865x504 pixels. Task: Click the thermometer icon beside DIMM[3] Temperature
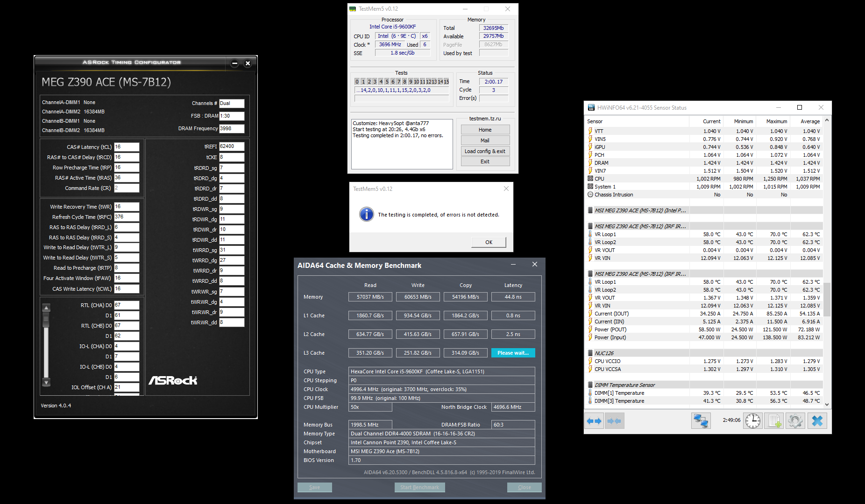[x=590, y=401]
